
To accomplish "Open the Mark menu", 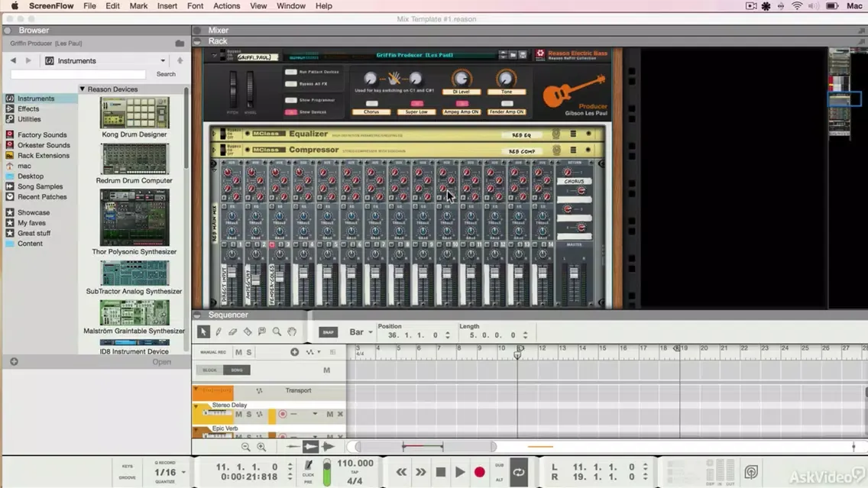I will [138, 6].
